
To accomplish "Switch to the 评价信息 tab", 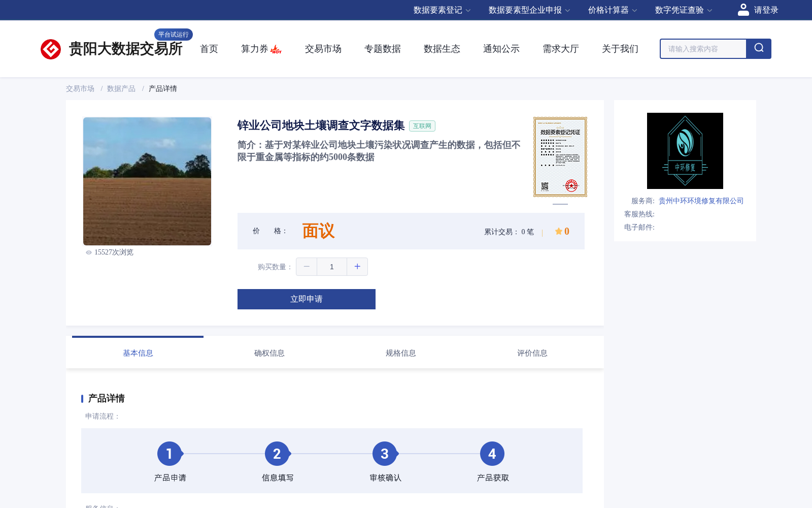I will pos(532,353).
